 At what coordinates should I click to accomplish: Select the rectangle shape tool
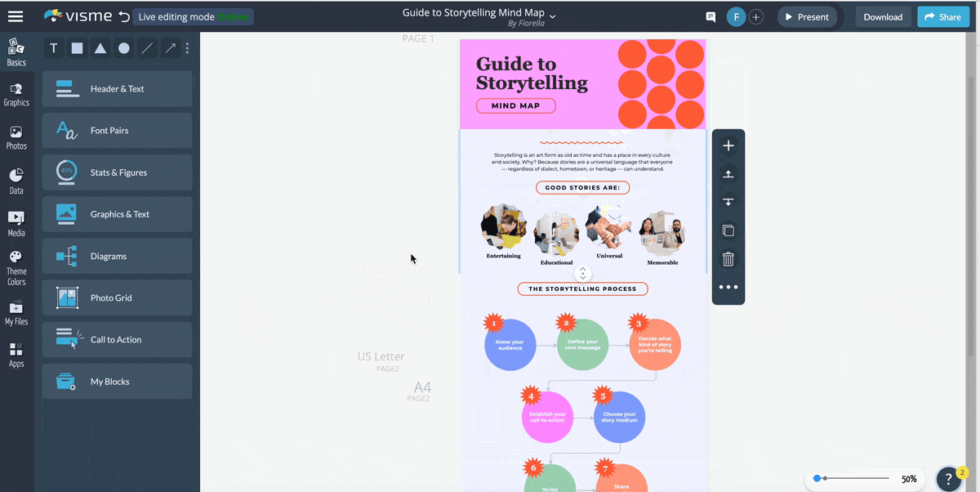point(77,48)
